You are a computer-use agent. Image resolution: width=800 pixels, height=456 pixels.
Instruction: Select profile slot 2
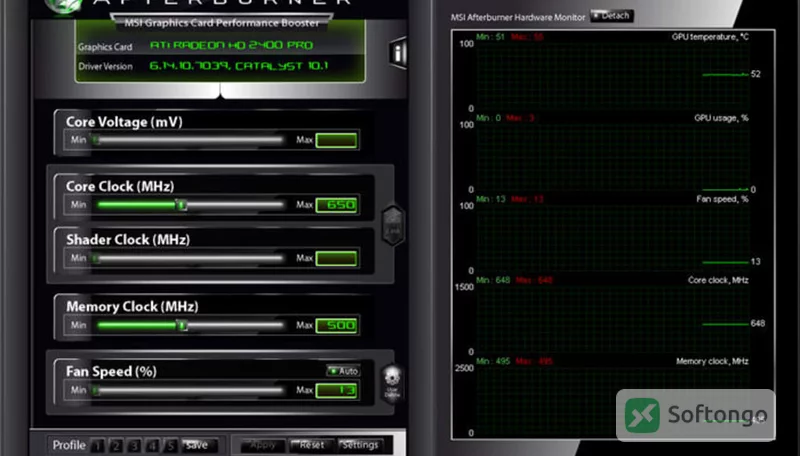point(116,446)
